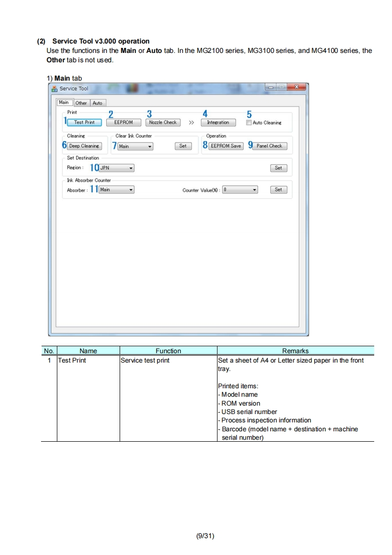Run the Nozzle Check print
Viewport: 392px width, 555px height.
[163, 122]
